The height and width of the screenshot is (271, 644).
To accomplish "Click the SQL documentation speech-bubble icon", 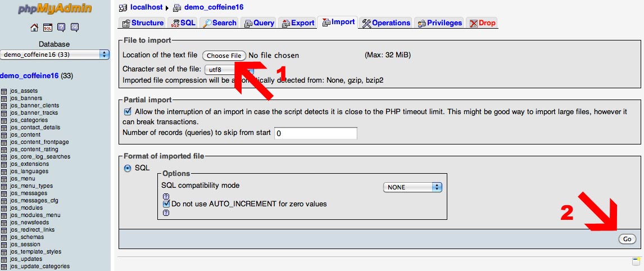I will tap(74, 27).
